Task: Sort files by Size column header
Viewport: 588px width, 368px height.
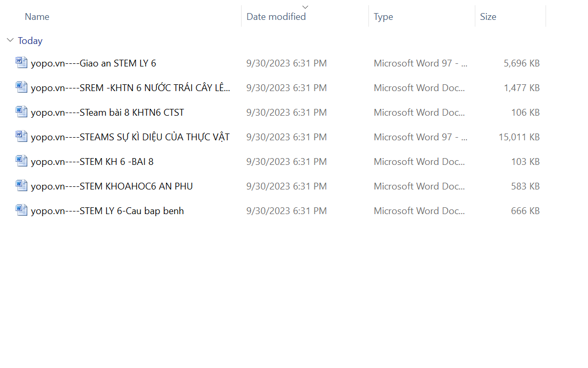Action: (488, 17)
